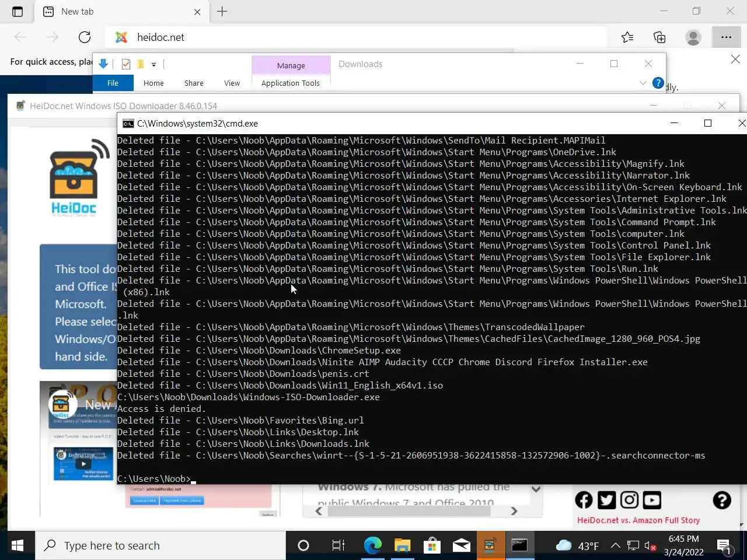Click down chevron beside Windows 7 text

(536, 489)
